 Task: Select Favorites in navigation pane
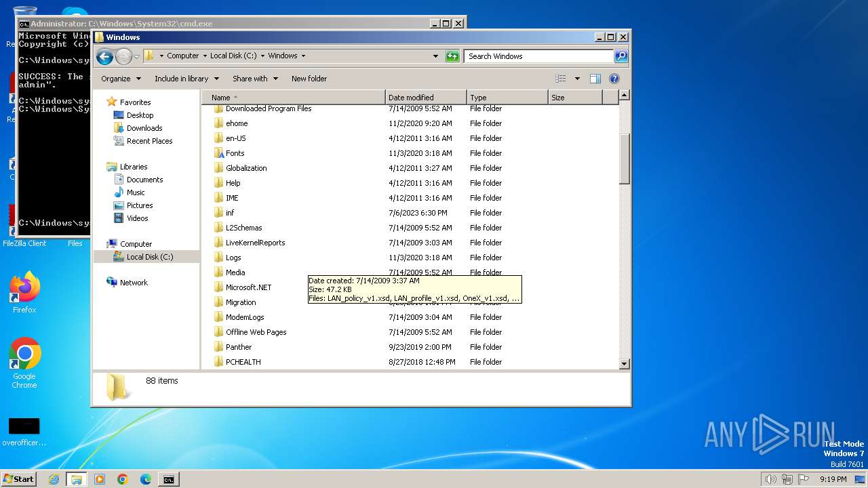(x=135, y=102)
